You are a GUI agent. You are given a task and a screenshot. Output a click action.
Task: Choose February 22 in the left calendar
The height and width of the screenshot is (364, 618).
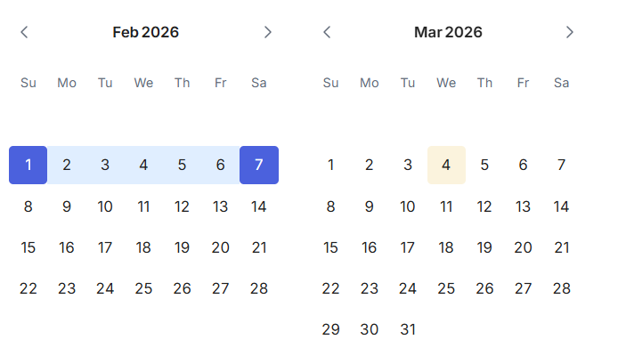click(x=28, y=288)
